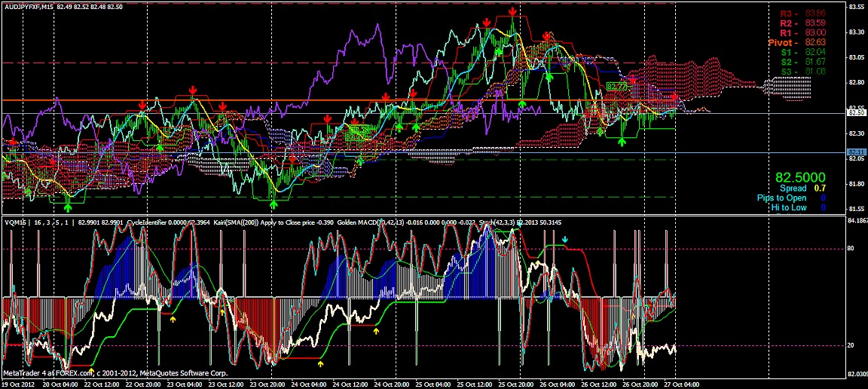The width and height of the screenshot is (868, 389).
Task: Click the VQM15 indicator window header text
Action: pyautogui.click(x=15, y=222)
